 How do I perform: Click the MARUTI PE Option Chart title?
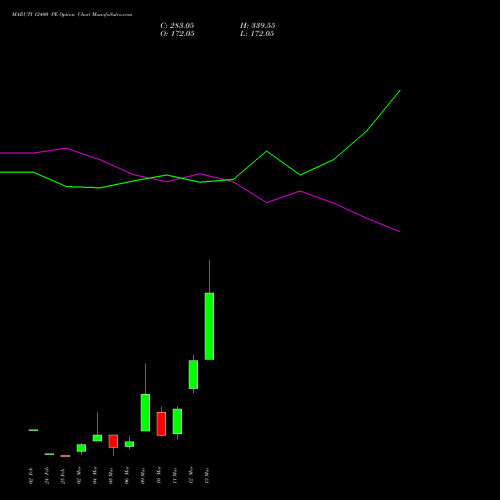(x=72, y=14)
